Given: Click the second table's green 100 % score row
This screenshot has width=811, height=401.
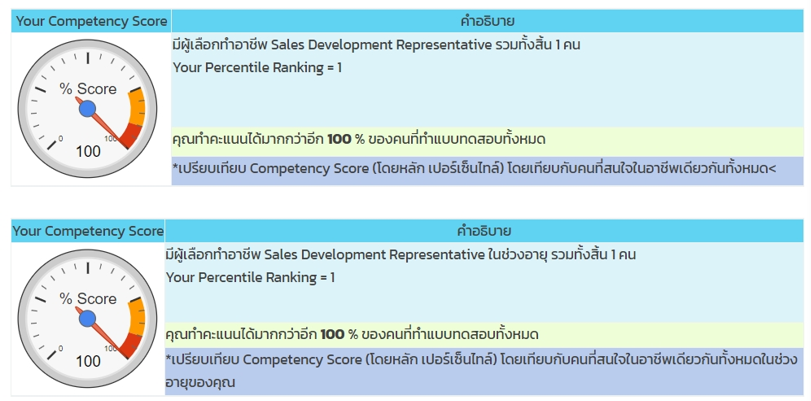Looking at the screenshot, I should pyautogui.click(x=352, y=334).
